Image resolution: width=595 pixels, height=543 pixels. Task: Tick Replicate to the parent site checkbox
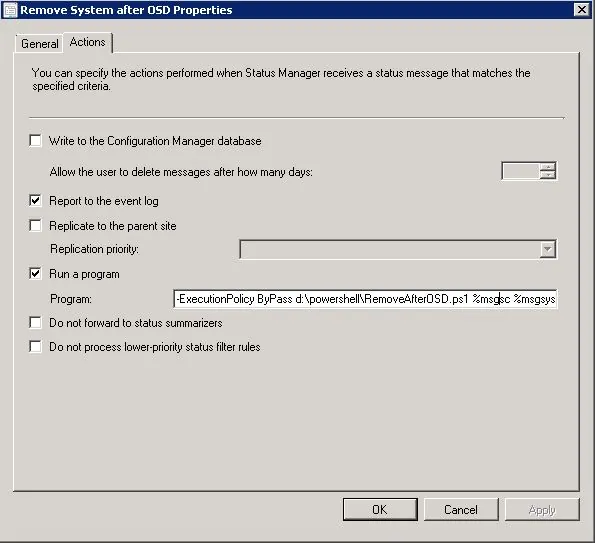pyautogui.click(x=35, y=226)
